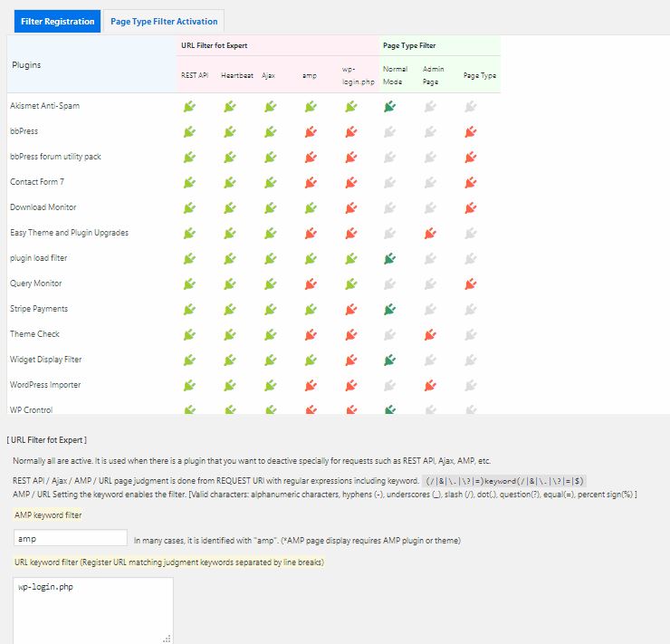The height and width of the screenshot is (644, 670).
Task: Toggle Easy Theme and Plugin Upgrades Ajax icon
Action: (x=271, y=234)
